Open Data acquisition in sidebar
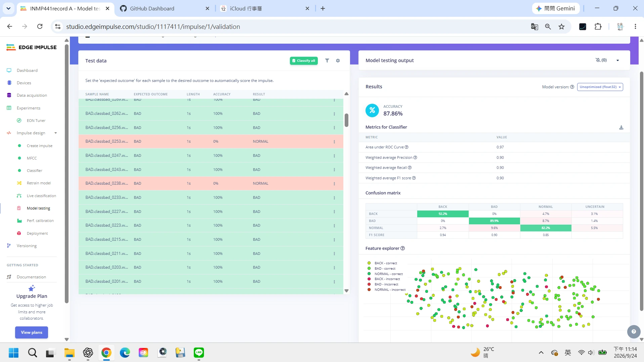The height and width of the screenshot is (362, 644). click(x=32, y=95)
